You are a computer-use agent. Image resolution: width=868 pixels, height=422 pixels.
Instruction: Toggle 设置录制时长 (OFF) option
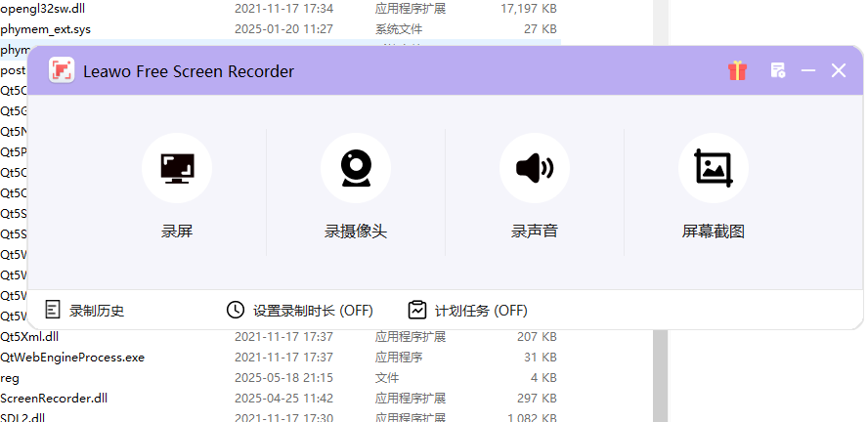coord(314,311)
